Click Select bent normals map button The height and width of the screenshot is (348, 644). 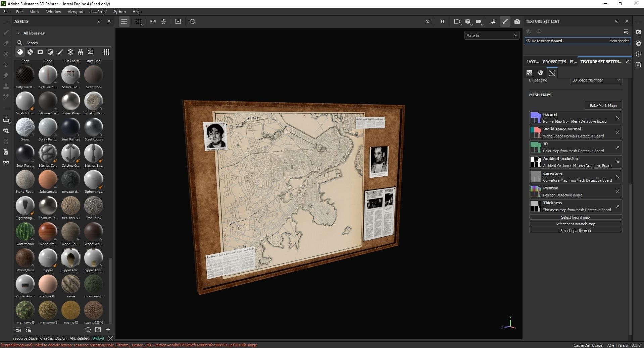coord(576,224)
